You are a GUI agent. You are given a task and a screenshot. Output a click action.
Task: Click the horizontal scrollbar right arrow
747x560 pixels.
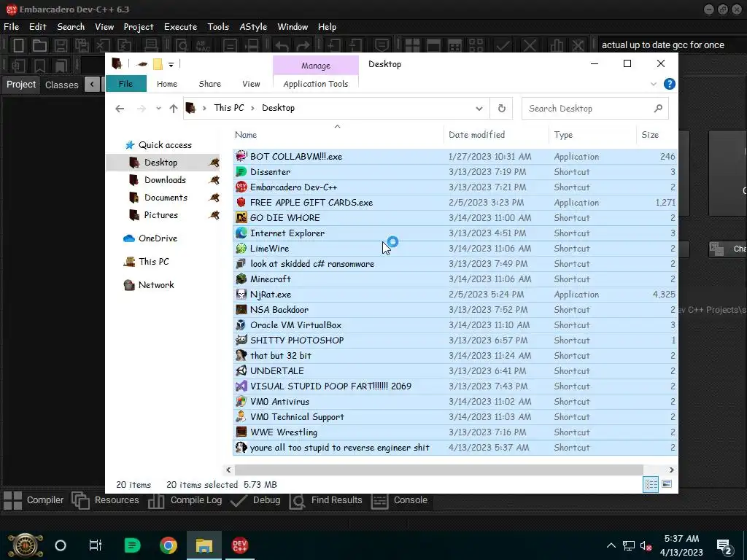pos(671,470)
